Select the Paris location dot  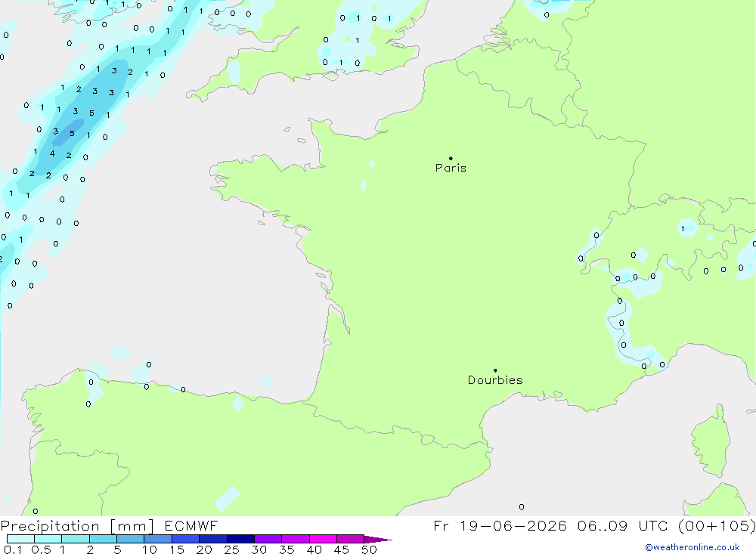coord(451,158)
